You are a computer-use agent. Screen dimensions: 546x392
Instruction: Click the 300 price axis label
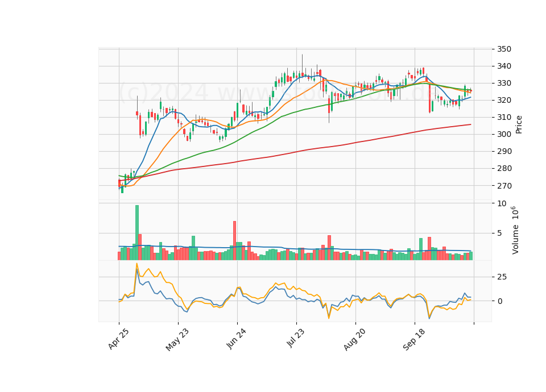coord(504,134)
